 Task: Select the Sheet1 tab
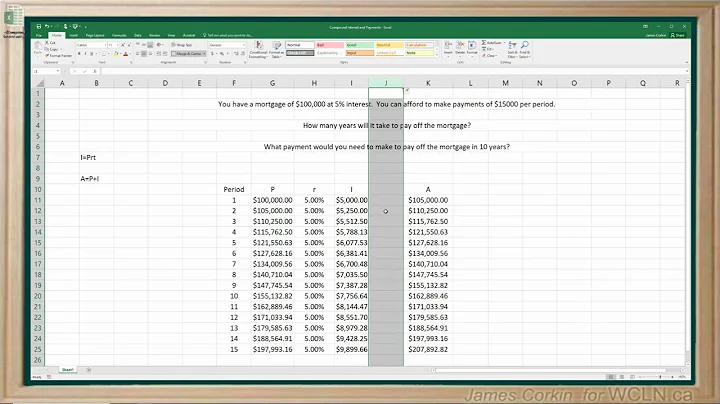coord(68,370)
